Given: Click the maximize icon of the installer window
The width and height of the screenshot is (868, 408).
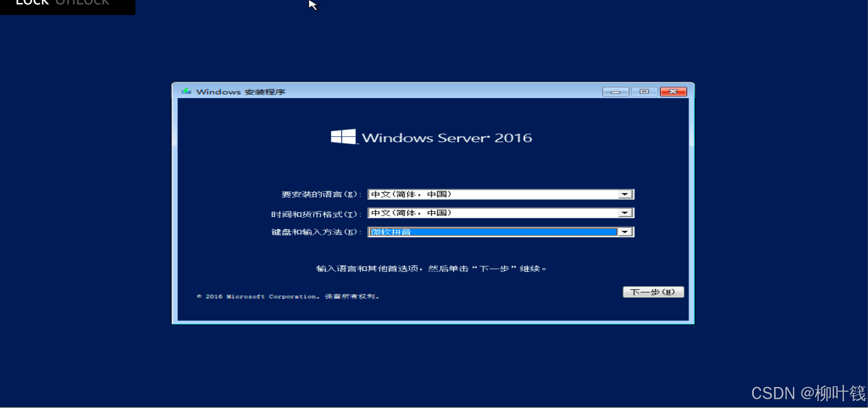Looking at the screenshot, I should tap(644, 91).
